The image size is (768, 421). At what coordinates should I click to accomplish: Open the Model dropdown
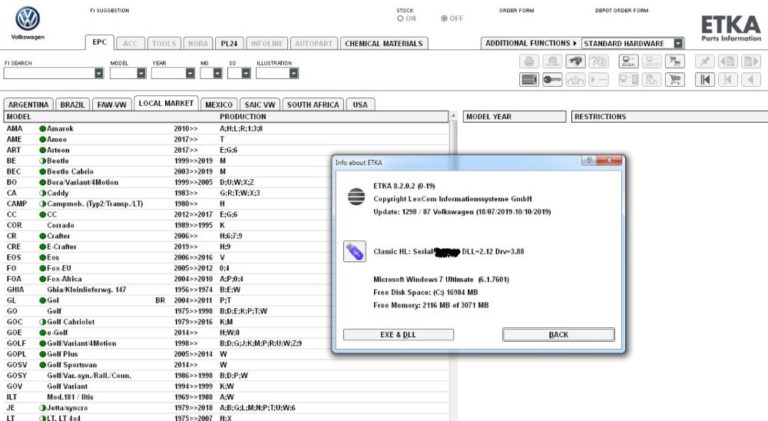[141, 73]
